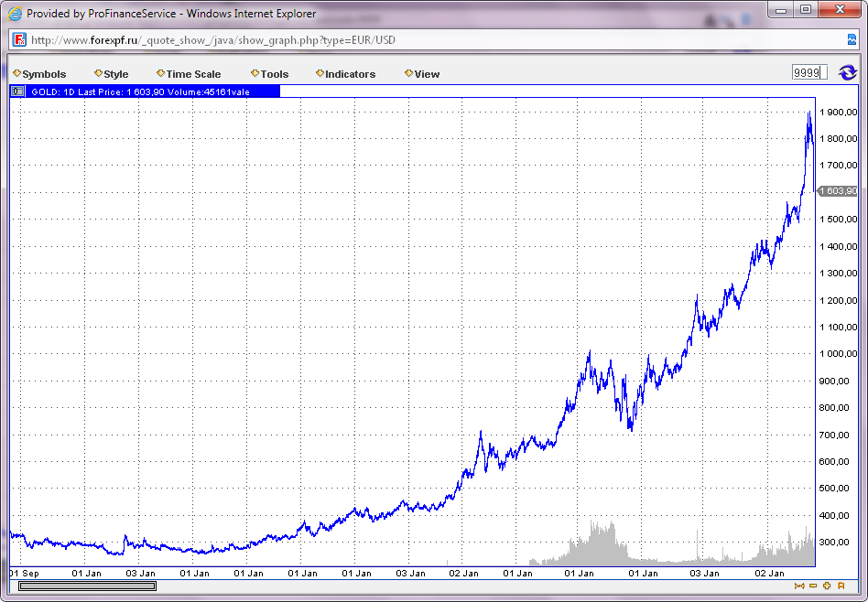Click the Internet Explorer logo in title bar

[15, 14]
